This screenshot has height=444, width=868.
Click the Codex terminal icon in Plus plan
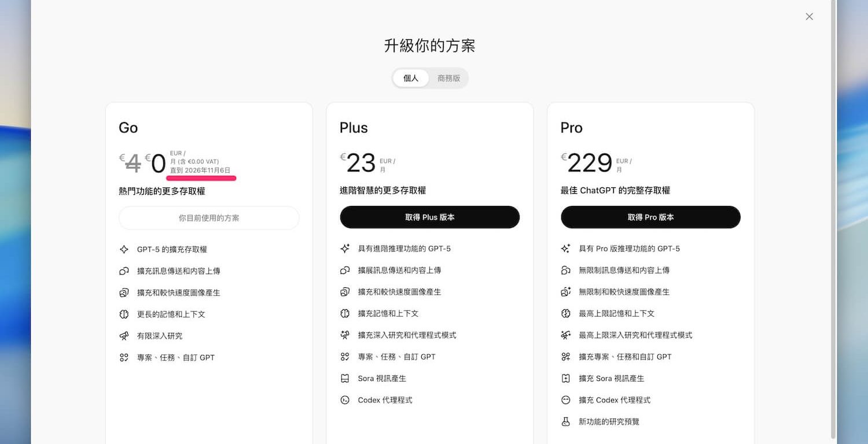pos(345,400)
